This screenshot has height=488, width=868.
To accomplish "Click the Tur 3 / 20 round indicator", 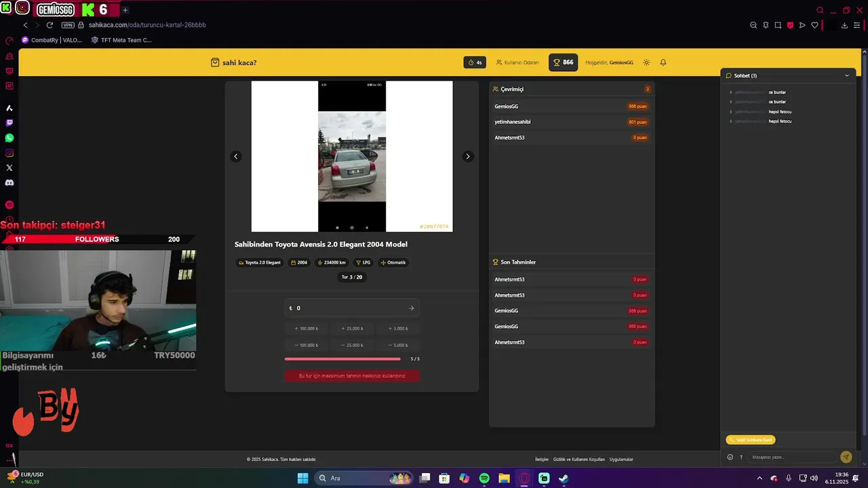I will [352, 277].
